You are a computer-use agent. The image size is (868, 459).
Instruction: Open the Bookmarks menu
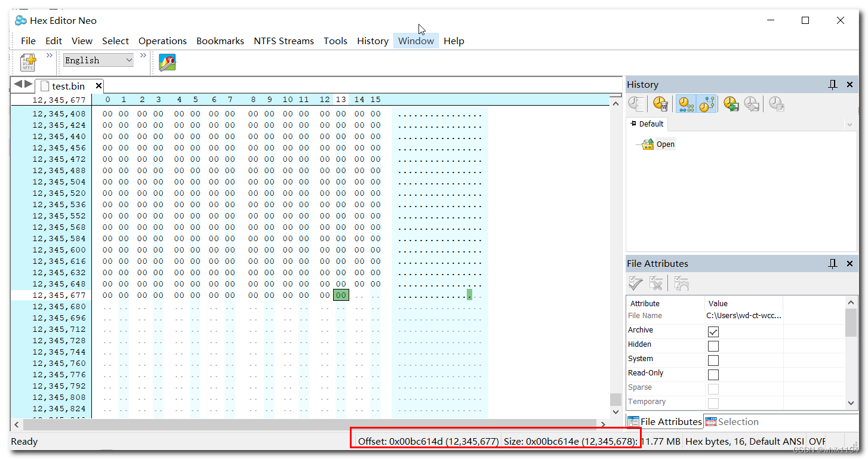(x=220, y=41)
